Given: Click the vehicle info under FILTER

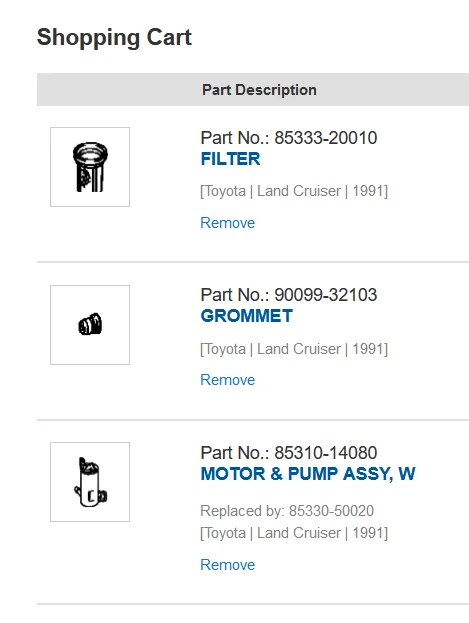Looking at the screenshot, I should pos(294,191).
